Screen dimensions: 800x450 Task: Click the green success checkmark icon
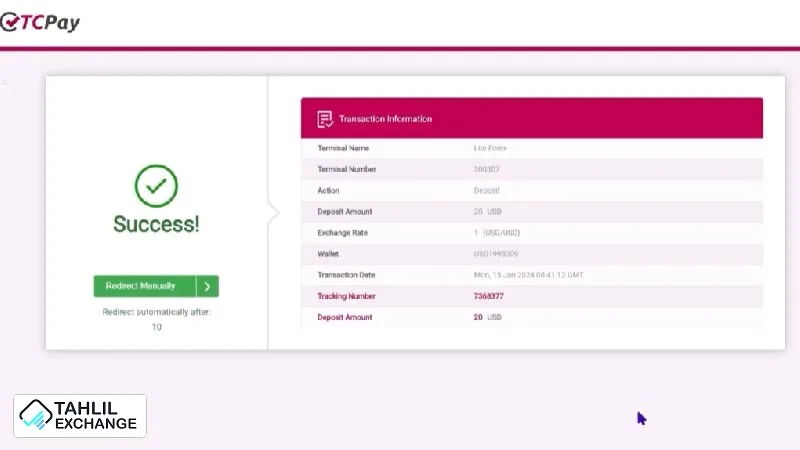[156, 186]
